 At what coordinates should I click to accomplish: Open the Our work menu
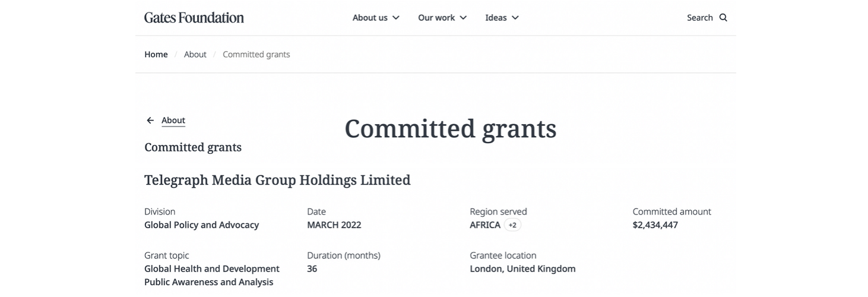[436, 18]
